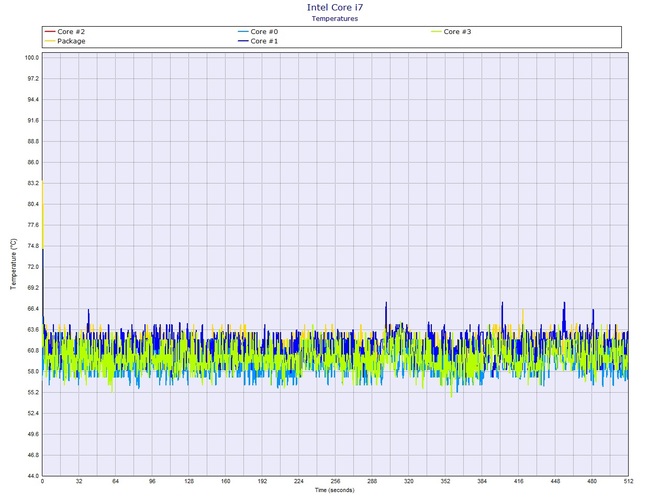Click the Core #0 legend entry
Image resolution: width=670 pixels, height=502 pixels.
258,32
